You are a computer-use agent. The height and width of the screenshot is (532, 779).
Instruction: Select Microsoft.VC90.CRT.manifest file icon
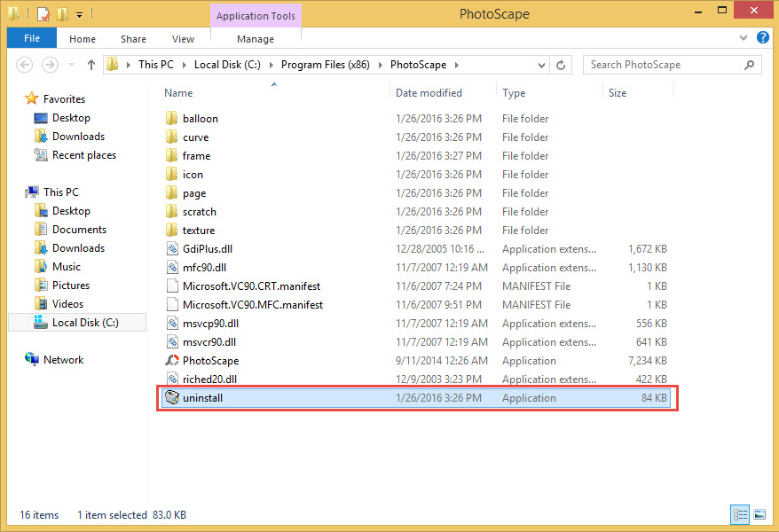(172, 286)
